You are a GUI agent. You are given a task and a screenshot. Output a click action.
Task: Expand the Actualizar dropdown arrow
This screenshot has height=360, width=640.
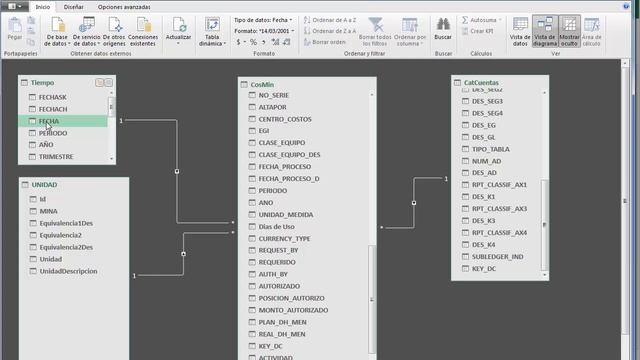pyautogui.click(x=178, y=43)
